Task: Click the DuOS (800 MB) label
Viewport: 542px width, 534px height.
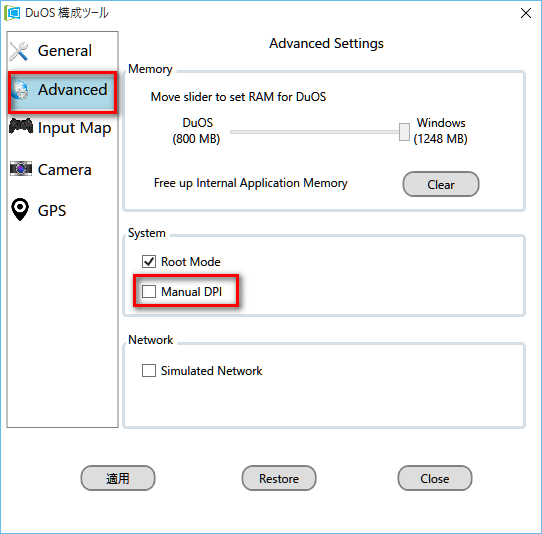Action: 197,131
